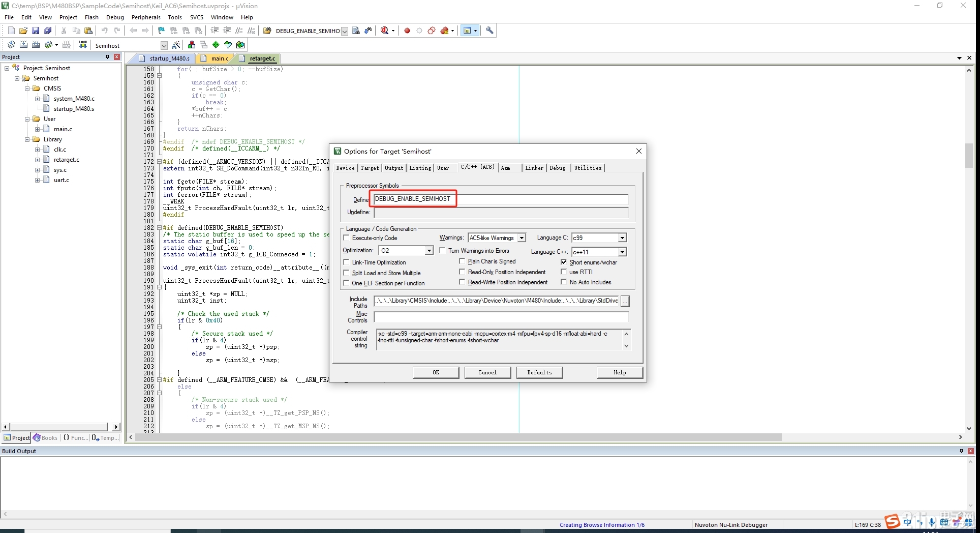Kill all breakpoints icon

(x=445, y=31)
